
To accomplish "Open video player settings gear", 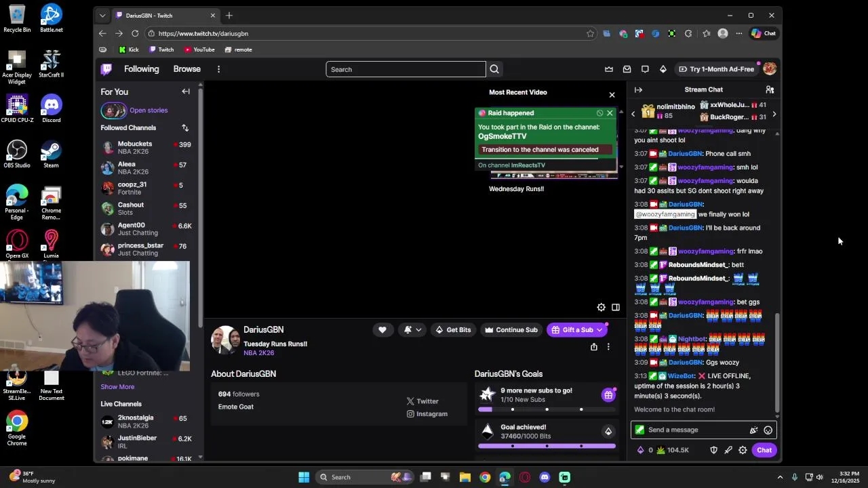I will pyautogui.click(x=601, y=307).
